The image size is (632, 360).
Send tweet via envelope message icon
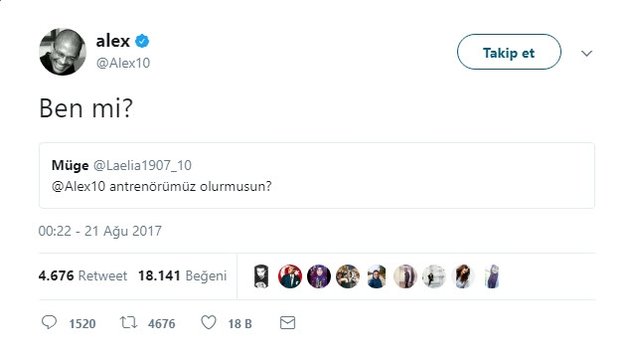(287, 323)
